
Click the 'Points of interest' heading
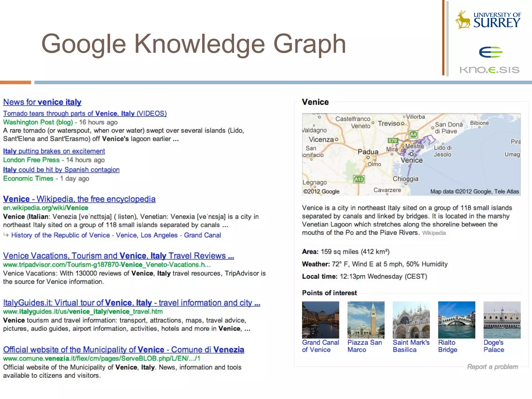(x=329, y=293)
